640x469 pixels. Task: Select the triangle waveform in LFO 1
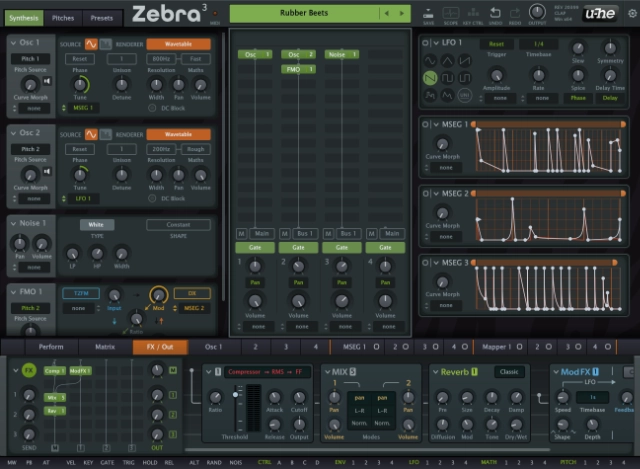pyautogui.click(x=447, y=61)
